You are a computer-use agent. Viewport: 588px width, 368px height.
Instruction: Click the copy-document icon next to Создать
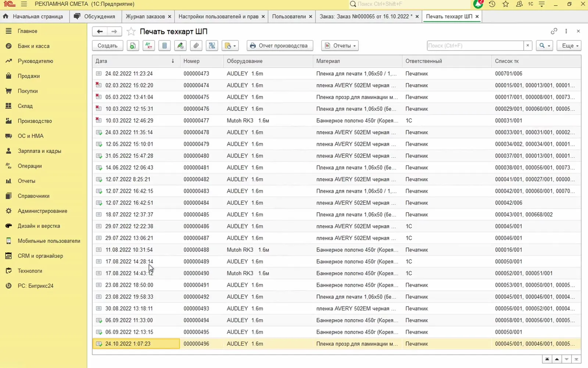pos(133,46)
